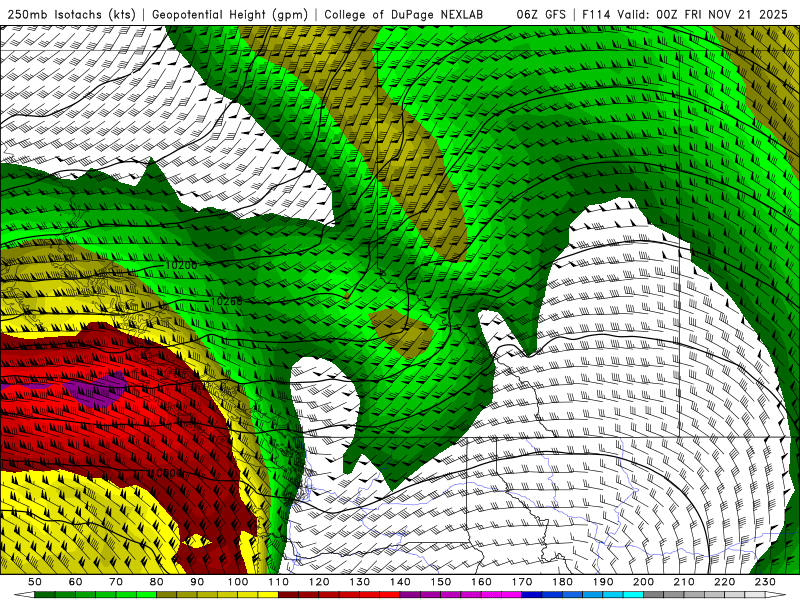Click the 100 kts colorbar label
The width and height of the screenshot is (800, 600).
(238, 582)
